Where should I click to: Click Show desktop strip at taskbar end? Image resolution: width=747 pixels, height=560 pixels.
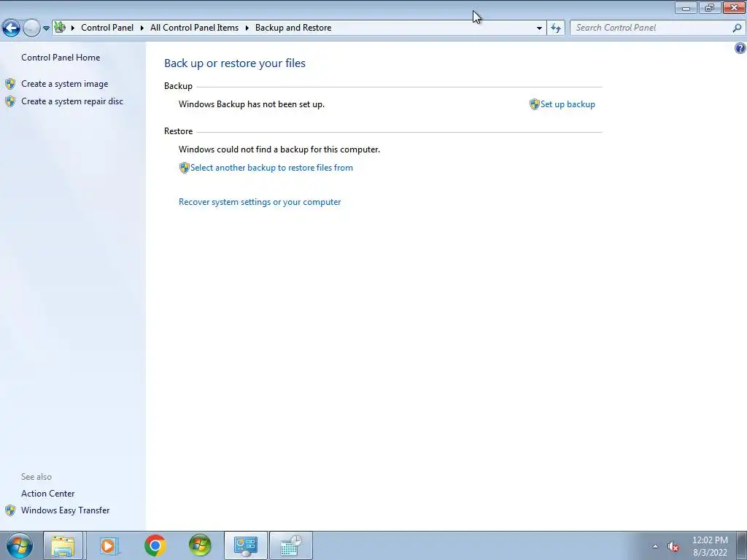[x=742, y=545]
